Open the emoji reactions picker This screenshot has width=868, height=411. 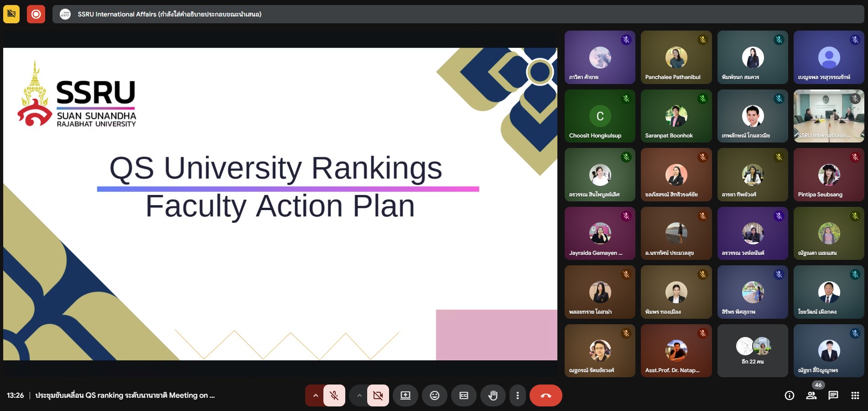(x=435, y=395)
